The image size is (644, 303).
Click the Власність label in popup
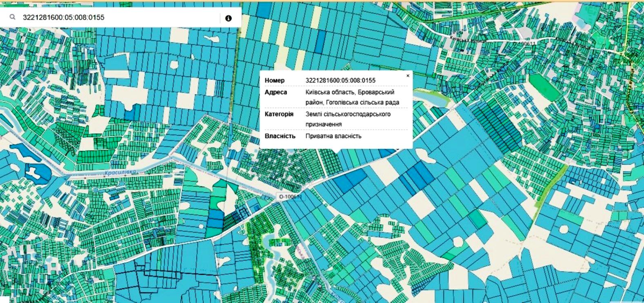280,136
